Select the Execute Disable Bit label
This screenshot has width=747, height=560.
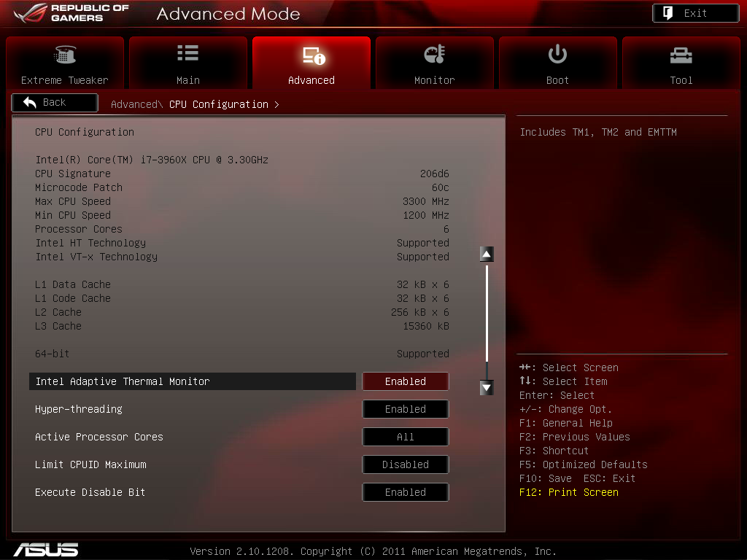[90, 492]
